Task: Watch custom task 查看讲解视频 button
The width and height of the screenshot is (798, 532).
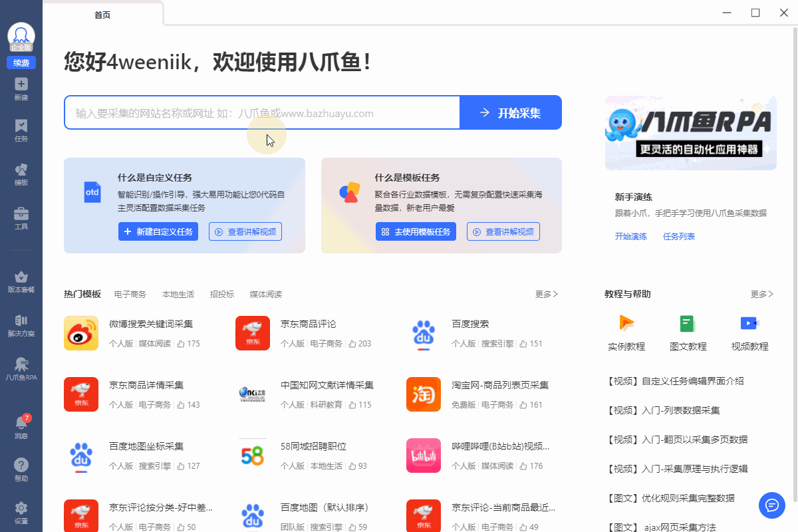Action: click(x=245, y=231)
